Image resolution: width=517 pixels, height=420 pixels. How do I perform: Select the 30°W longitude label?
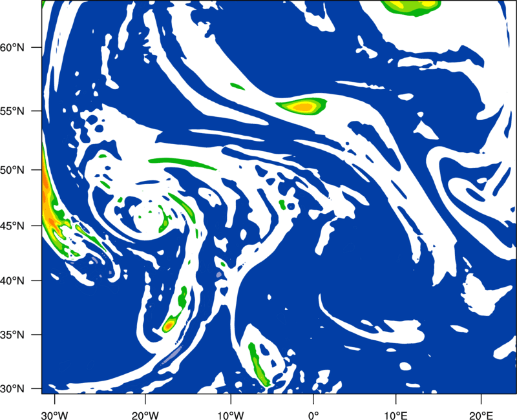pos(54,415)
